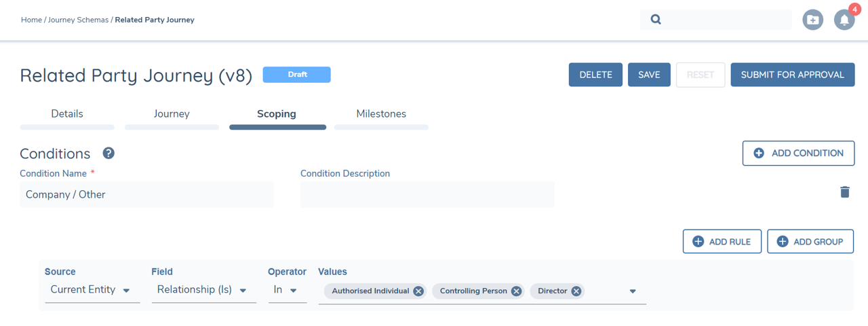
Task: Open the notifications bell
Action: tap(844, 20)
